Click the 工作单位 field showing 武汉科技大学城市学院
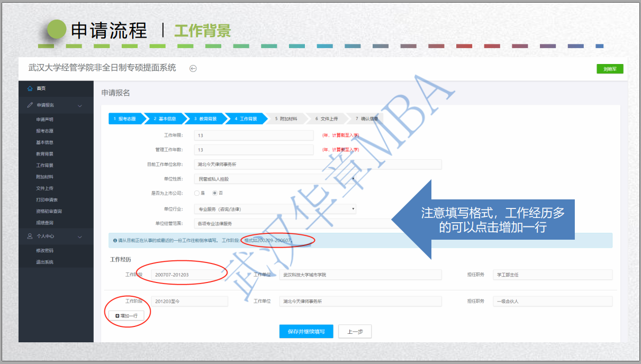This screenshot has height=364, width=641. 360,275
